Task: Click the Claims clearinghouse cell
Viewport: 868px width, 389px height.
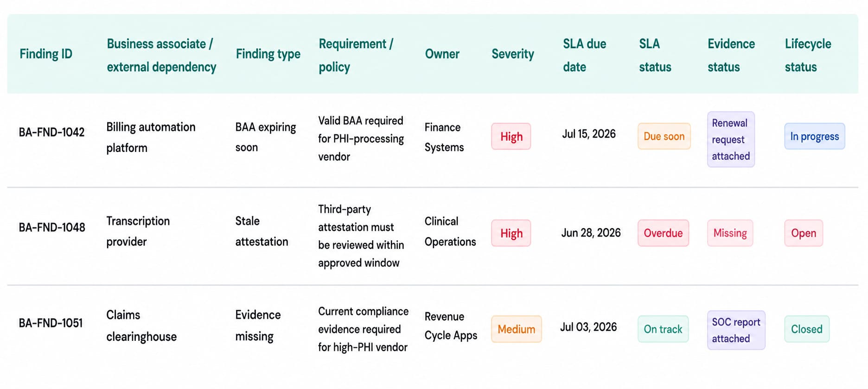Action: [x=141, y=326]
